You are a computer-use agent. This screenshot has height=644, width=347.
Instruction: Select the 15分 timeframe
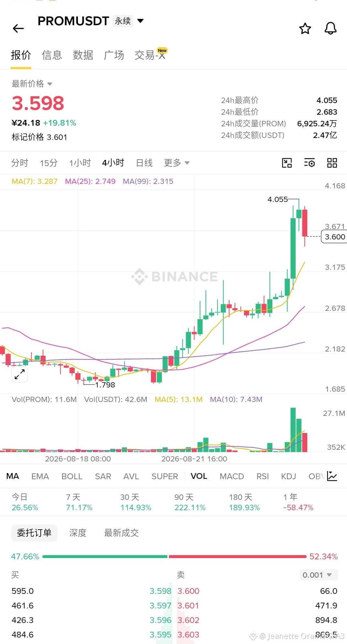pyautogui.click(x=49, y=163)
